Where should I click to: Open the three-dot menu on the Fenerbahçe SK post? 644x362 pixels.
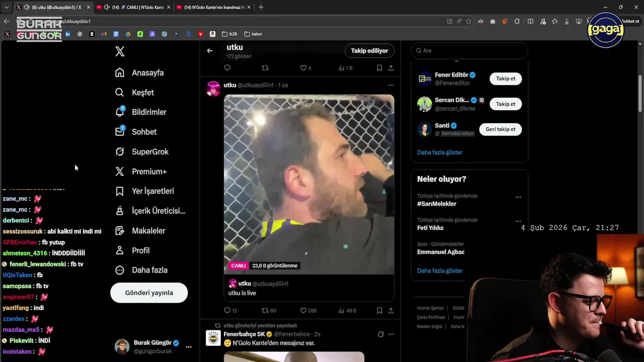coord(391,334)
